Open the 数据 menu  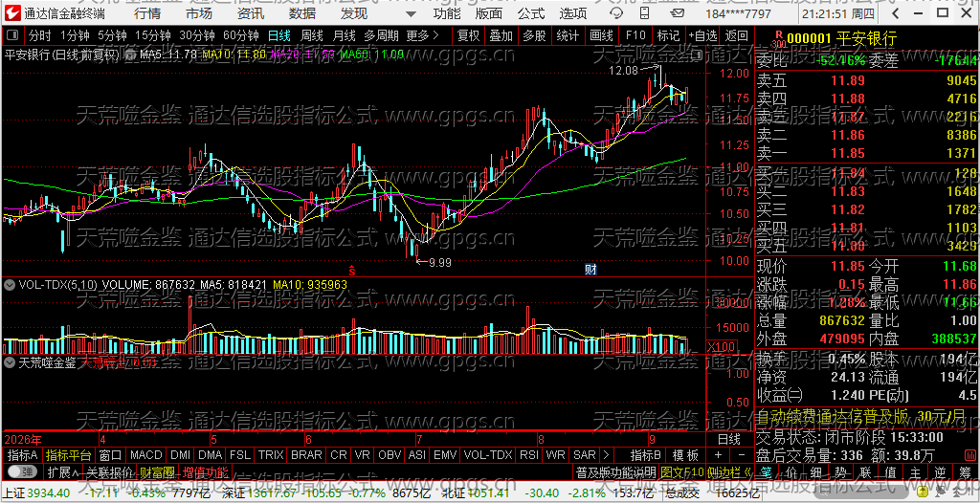pos(302,13)
